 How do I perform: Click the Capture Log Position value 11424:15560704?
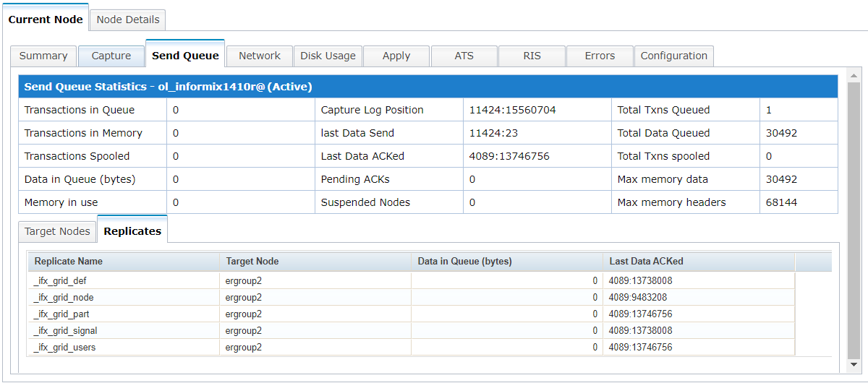(513, 110)
